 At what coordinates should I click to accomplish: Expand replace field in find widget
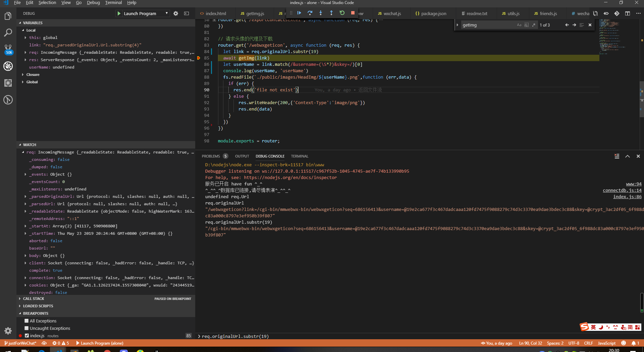(457, 25)
